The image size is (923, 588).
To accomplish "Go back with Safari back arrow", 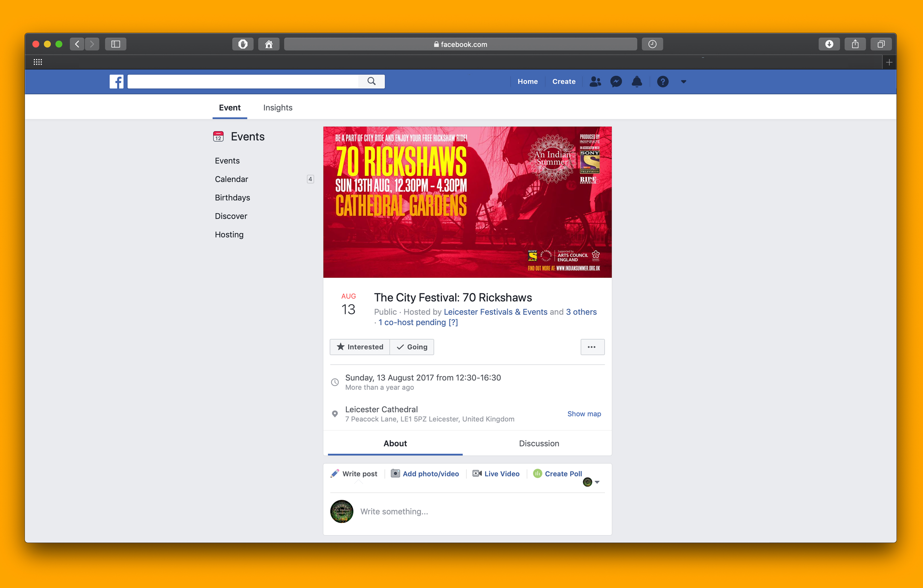I will click(77, 44).
